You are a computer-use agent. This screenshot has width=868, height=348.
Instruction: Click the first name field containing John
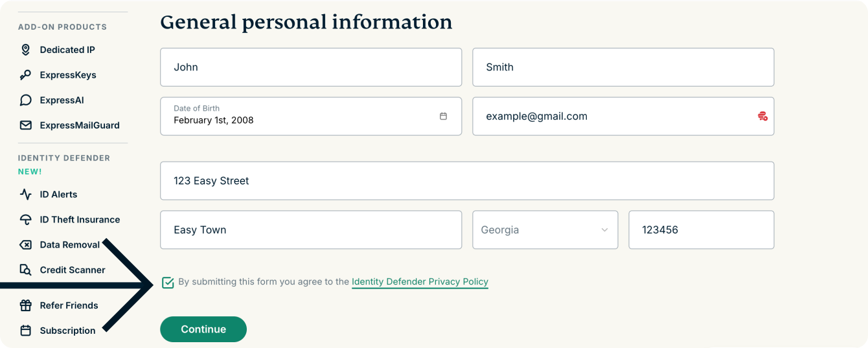(x=311, y=67)
